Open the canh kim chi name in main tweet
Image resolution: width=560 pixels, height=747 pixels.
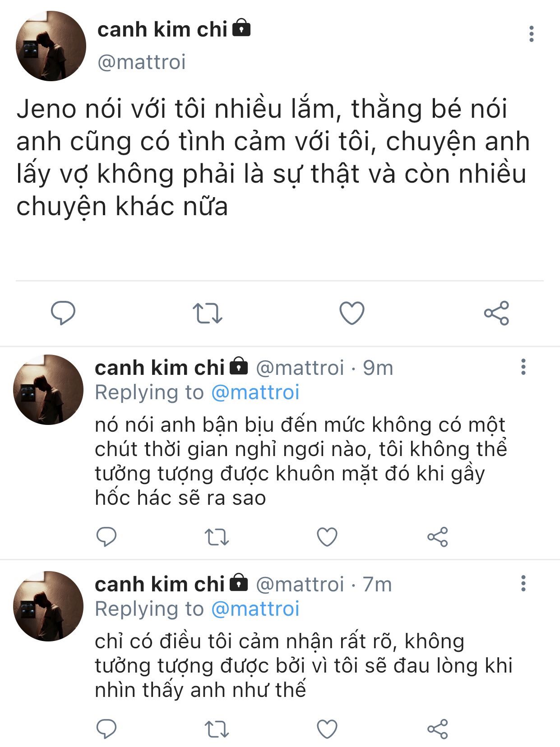coord(162,30)
